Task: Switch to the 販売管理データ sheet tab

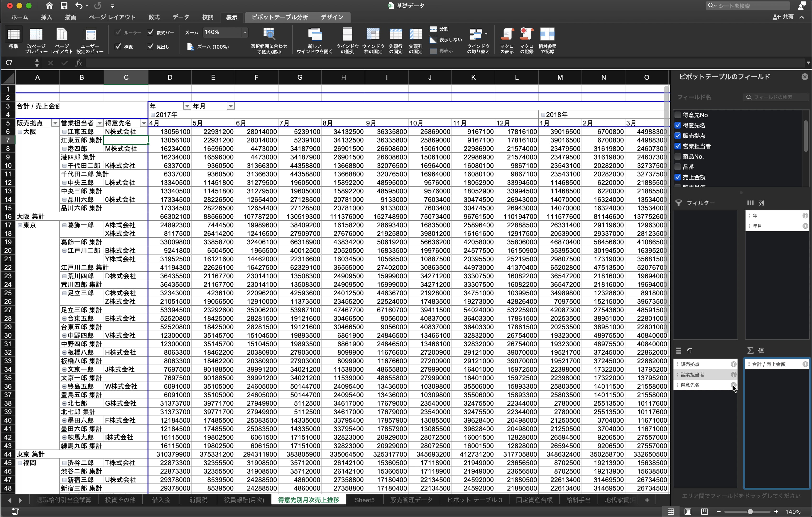Action: 411,500
